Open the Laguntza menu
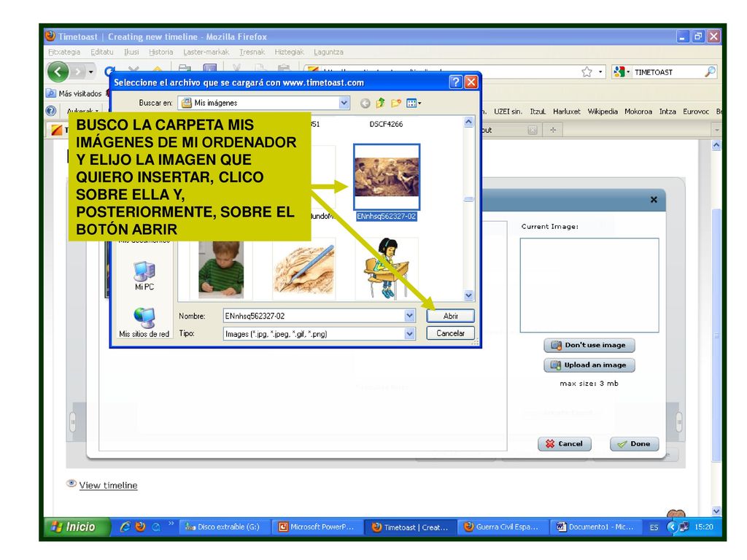 (329, 52)
